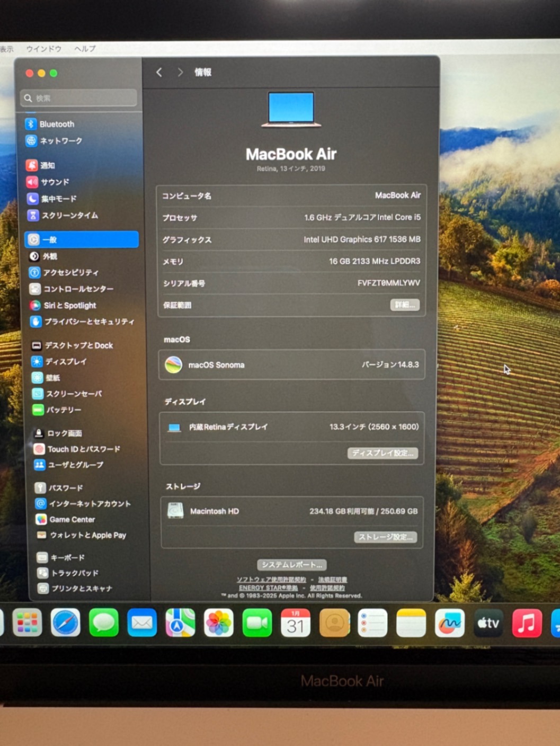This screenshot has width=560, height=746.
Task: Open スクリーンセーバ settings in sidebar
Action: [68, 394]
